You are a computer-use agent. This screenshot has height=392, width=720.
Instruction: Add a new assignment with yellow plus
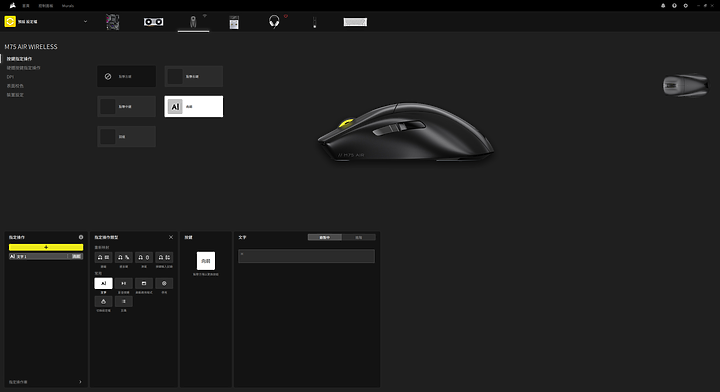46,247
